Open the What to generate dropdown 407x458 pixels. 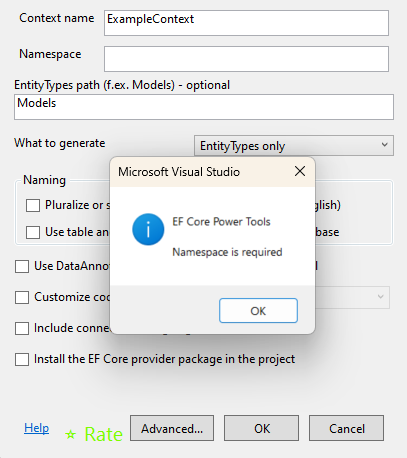click(x=294, y=145)
